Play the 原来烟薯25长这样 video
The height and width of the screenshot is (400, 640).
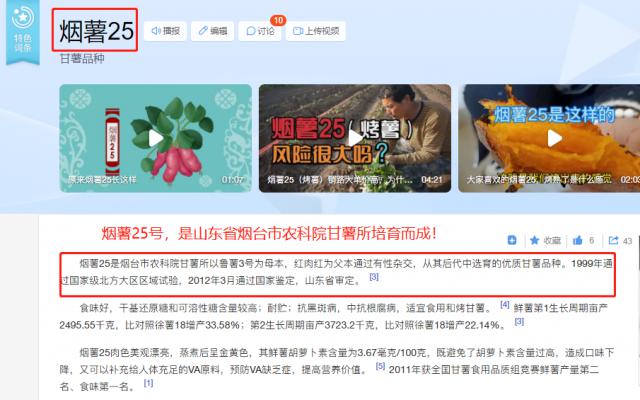pyautogui.click(x=156, y=138)
